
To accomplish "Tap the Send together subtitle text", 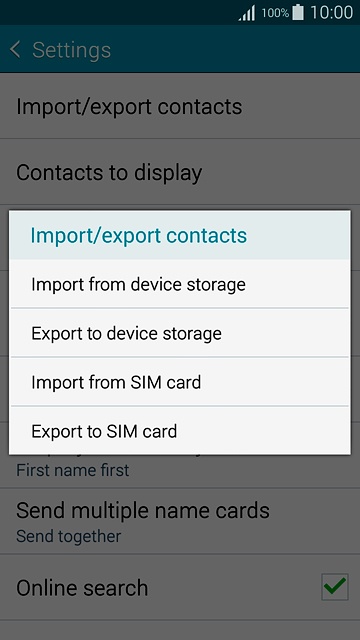I will click(x=69, y=536).
